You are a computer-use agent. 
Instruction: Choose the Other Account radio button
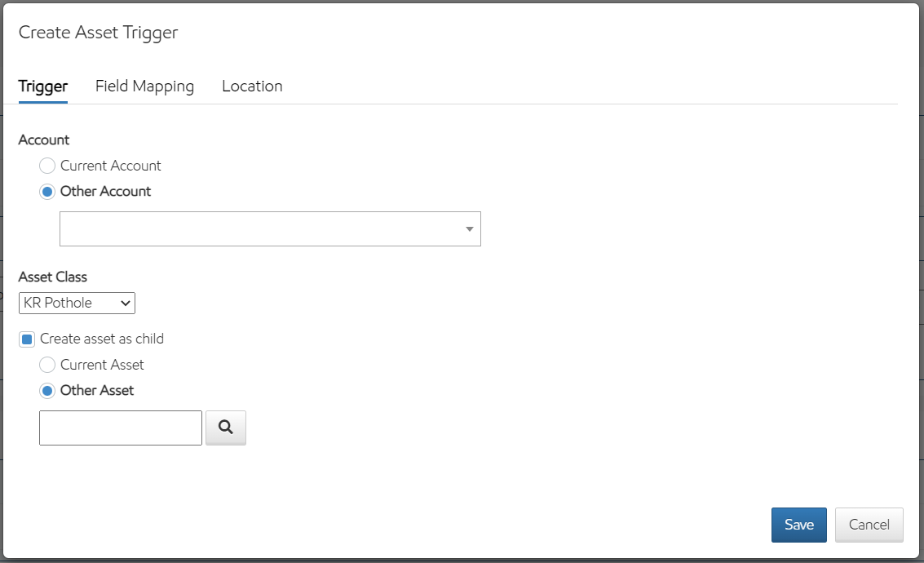(x=47, y=192)
